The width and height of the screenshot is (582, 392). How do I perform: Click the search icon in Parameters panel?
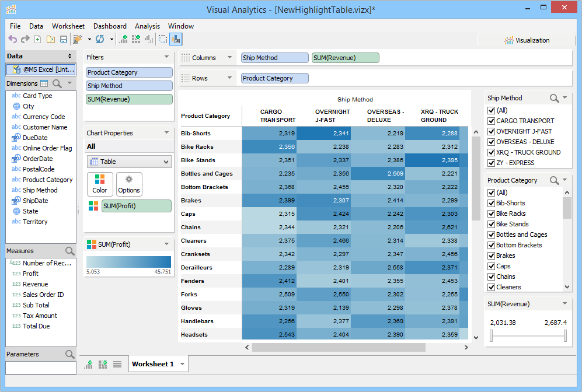coord(69,355)
